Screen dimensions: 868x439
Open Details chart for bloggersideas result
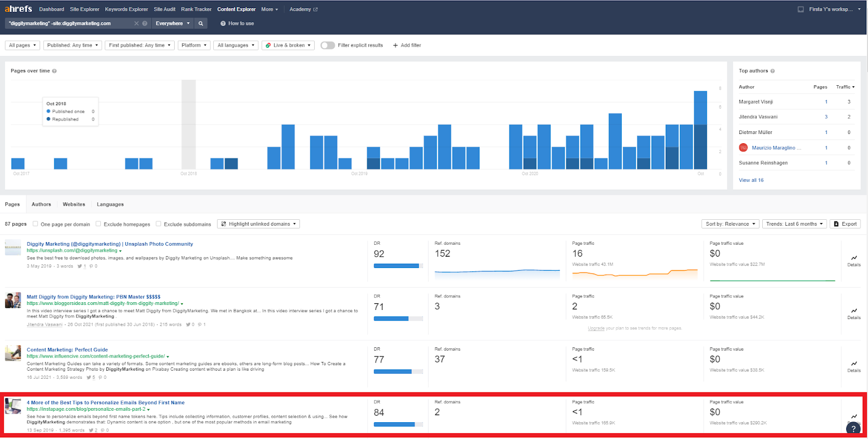[854, 314]
